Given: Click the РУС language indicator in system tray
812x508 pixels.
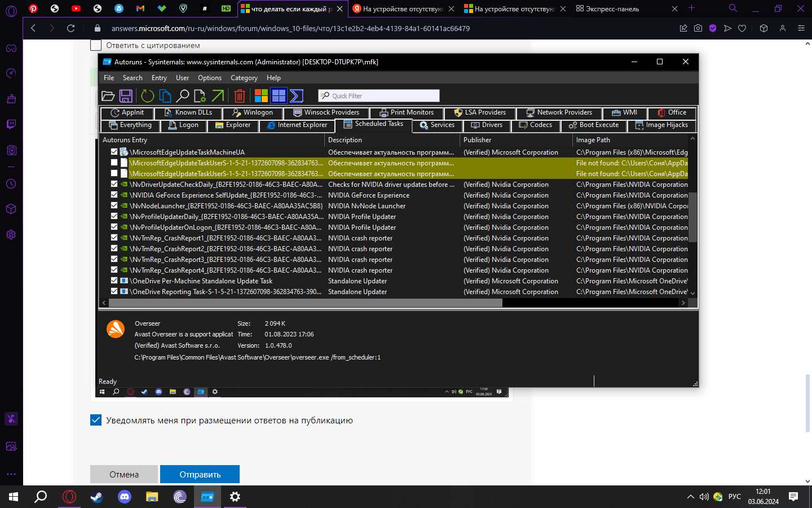Looking at the screenshot, I should click(735, 497).
